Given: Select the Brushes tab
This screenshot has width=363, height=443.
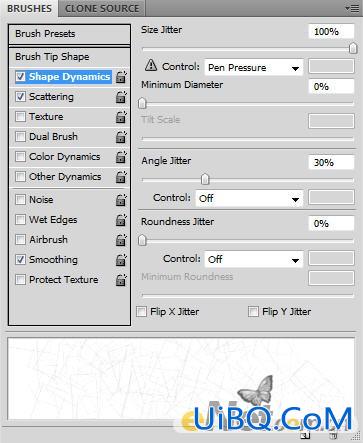Looking at the screenshot, I should click(x=29, y=8).
